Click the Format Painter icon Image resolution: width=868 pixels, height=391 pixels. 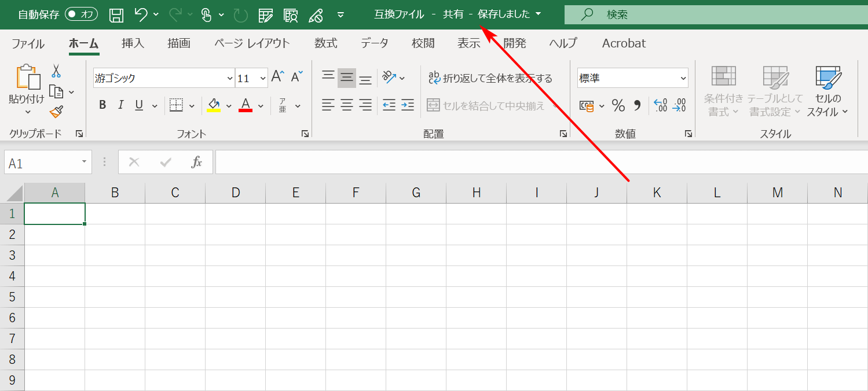(x=56, y=112)
